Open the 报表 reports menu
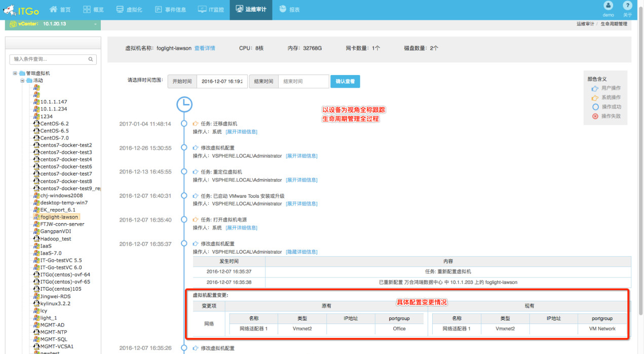 289,10
